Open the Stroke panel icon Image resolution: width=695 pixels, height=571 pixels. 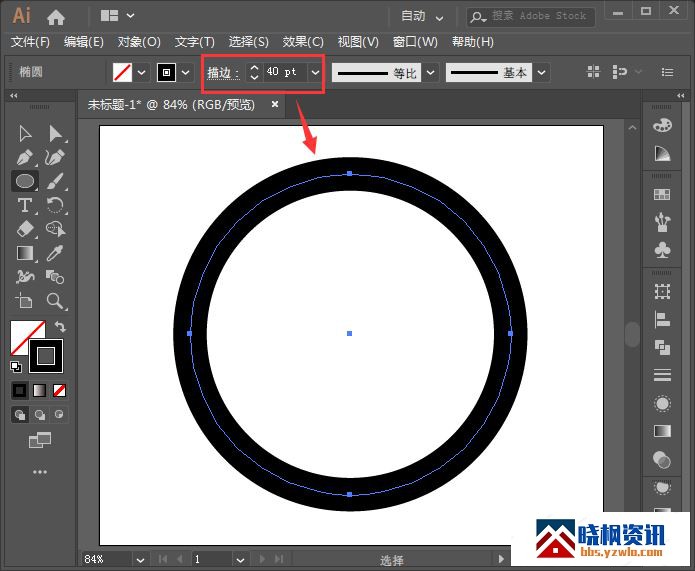click(662, 375)
